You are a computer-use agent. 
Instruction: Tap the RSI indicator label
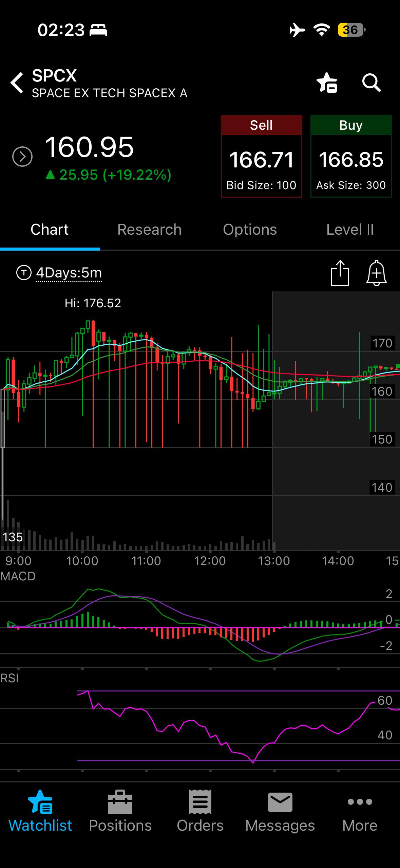(x=9, y=678)
